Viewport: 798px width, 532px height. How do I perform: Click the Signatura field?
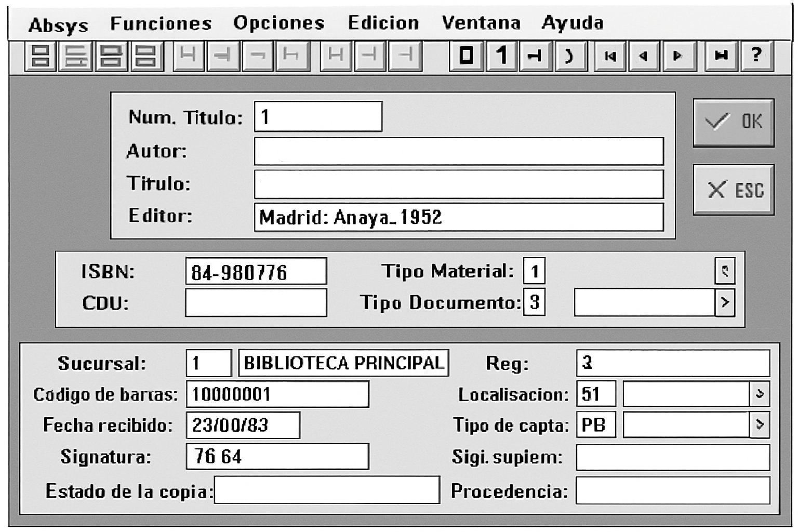[x=277, y=456]
